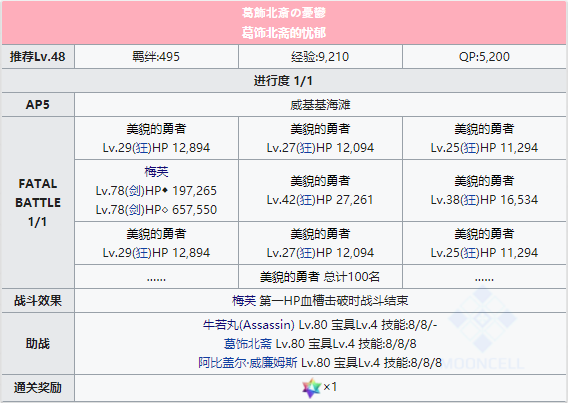Click the 技能:8/8/- text for 牛若丸

[409, 325]
